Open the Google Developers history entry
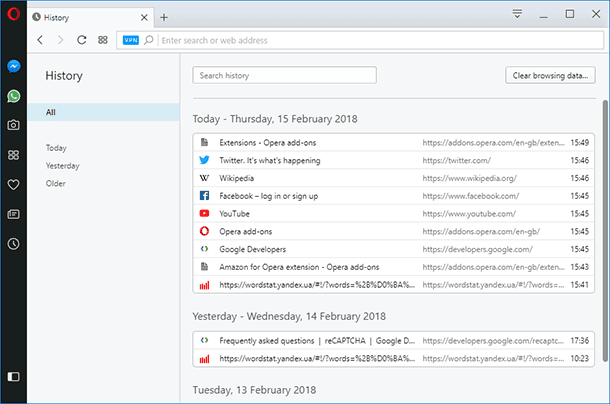The height and width of the screenshot is (404, 610). (393, 249)
